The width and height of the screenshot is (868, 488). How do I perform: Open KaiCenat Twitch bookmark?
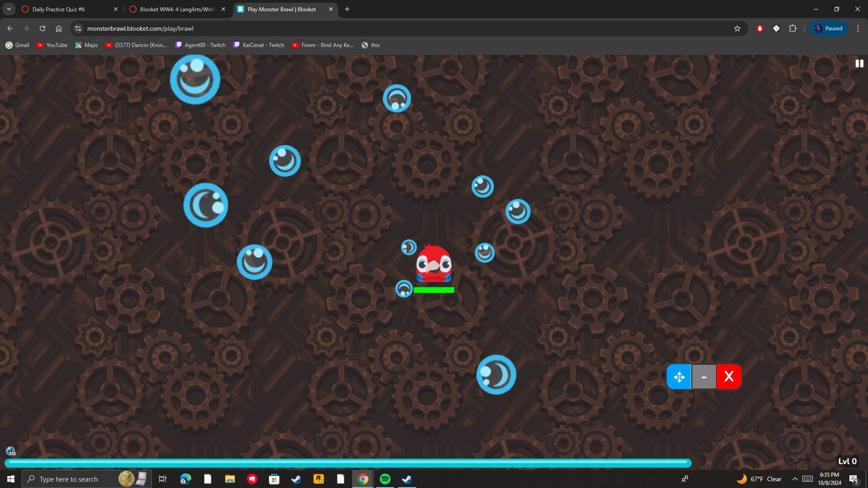click(259, 45)
